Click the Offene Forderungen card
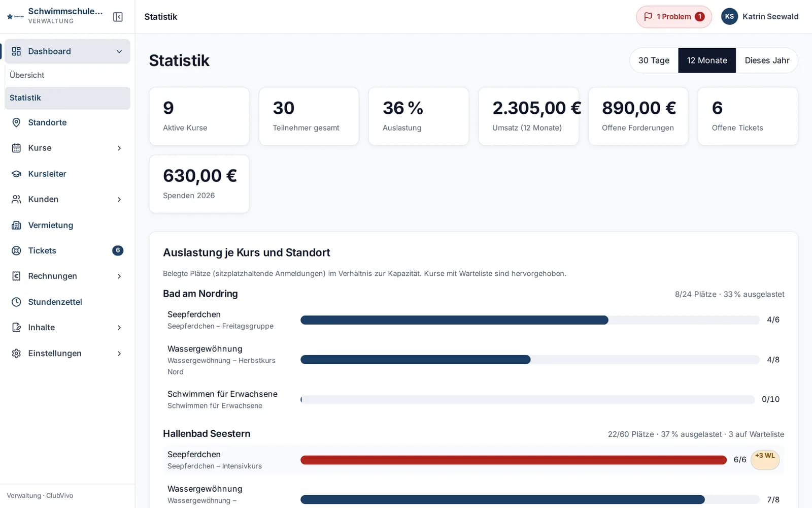The height and width of the screenshot is (508, 812). click(x=638, y=116)
